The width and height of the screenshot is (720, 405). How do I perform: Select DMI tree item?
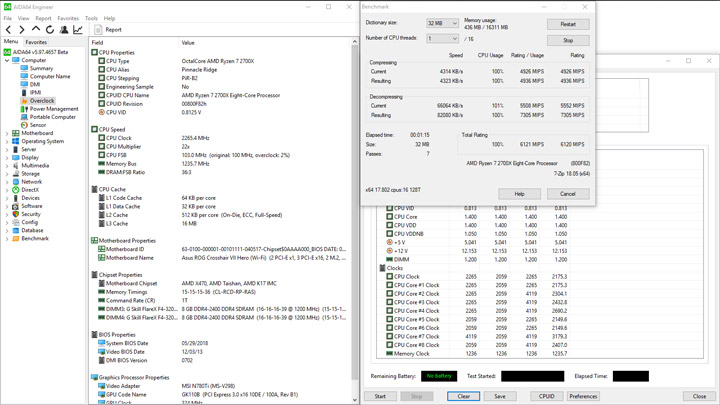[35, 84]
